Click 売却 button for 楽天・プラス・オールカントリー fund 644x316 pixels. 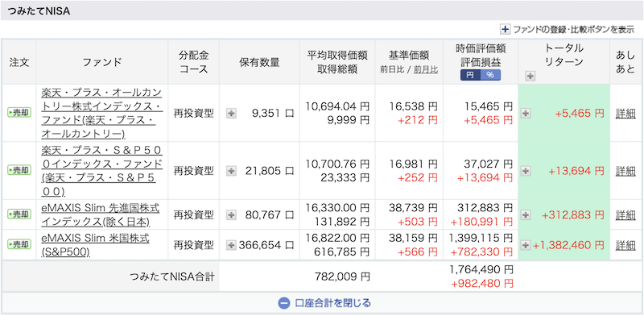click(19, 112)
